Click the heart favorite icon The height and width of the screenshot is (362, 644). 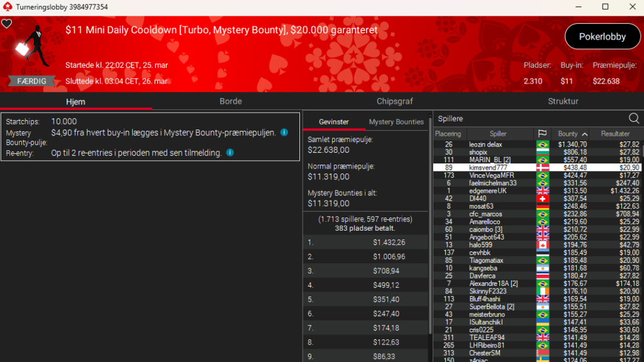(x=6, y=24)
